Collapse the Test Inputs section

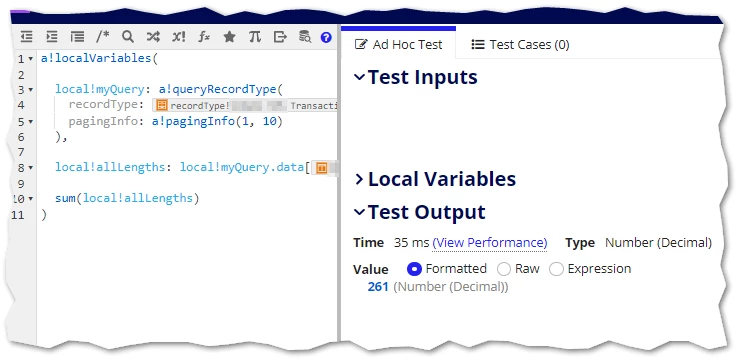tap(359, 77)
